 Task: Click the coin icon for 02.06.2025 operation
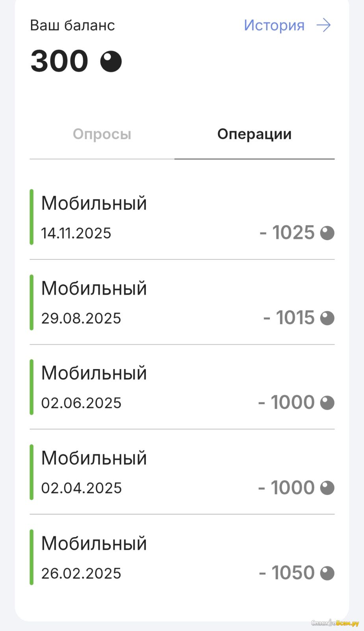point(327,403)
